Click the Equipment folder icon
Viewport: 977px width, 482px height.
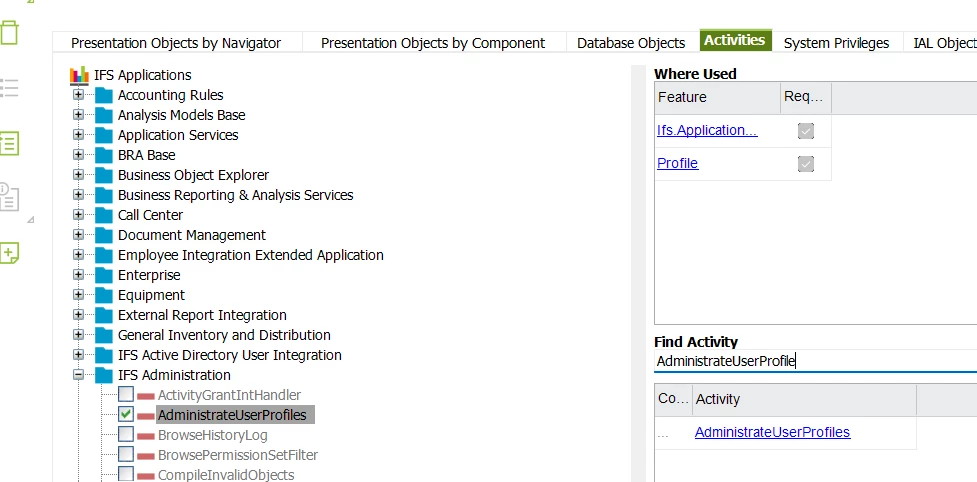pyautogui.click(x=104, y=295)
